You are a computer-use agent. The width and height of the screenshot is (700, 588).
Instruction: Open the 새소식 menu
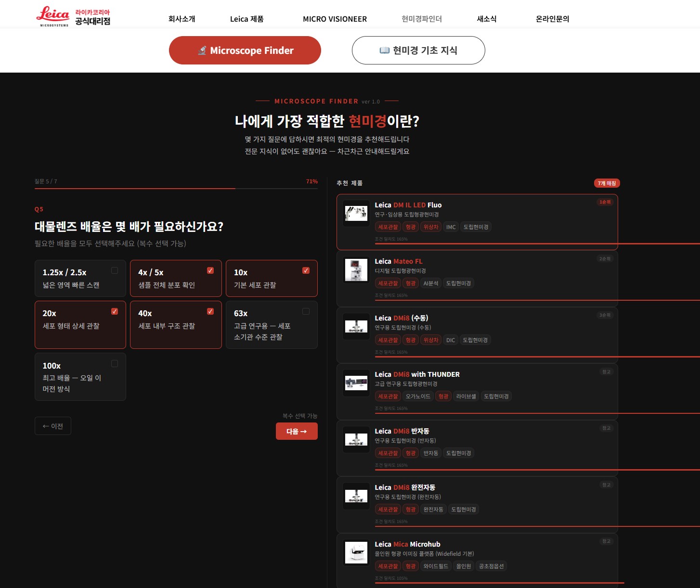[487, 19]
